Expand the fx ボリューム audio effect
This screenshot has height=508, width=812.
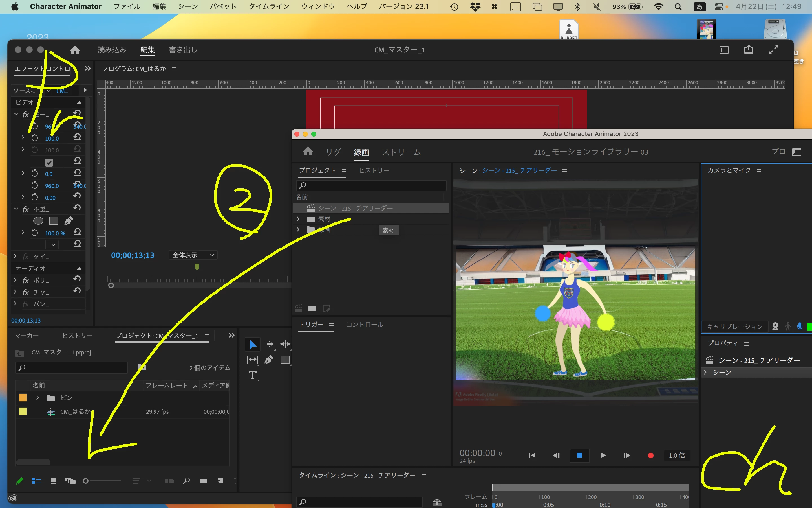[15, 279]
